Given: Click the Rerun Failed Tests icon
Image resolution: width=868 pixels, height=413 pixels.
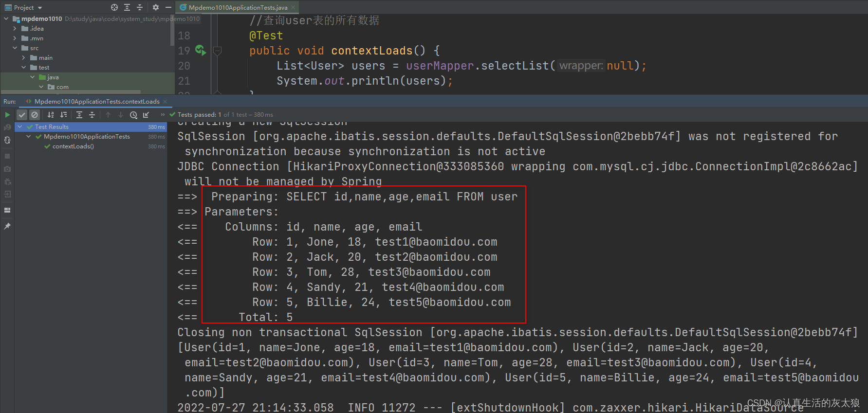Looking at the screenshot, I should click(7, 127).
